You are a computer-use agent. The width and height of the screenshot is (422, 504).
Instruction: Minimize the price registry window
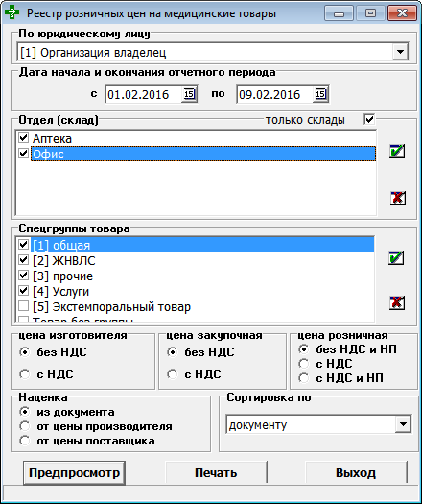click(x=340, y=13)
